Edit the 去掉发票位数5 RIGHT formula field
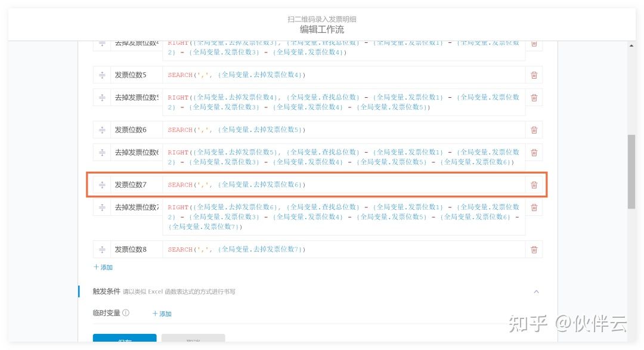 click(344, 103)
